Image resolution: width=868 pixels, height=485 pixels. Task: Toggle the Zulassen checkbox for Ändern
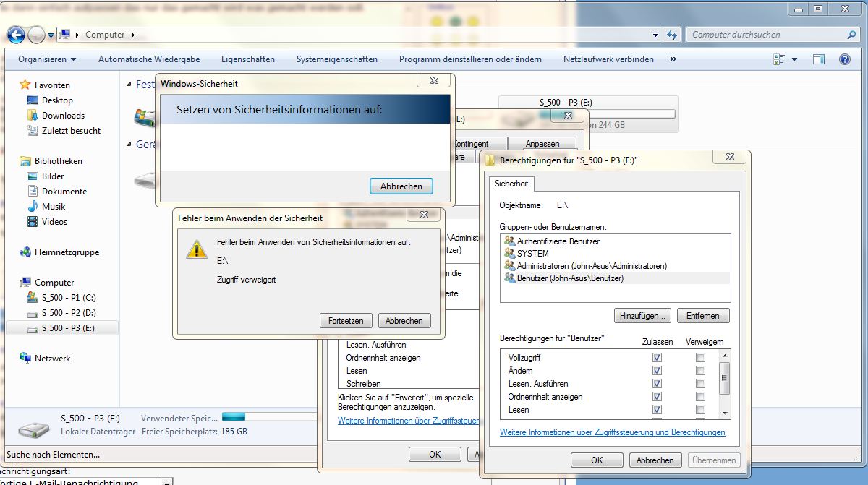(657, 371)
